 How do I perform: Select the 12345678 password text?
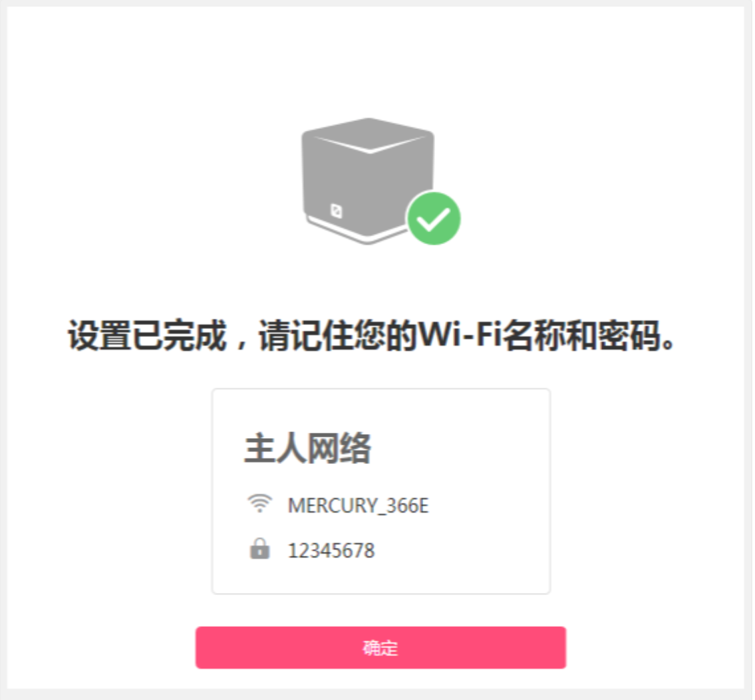click(x=331, y=550)
